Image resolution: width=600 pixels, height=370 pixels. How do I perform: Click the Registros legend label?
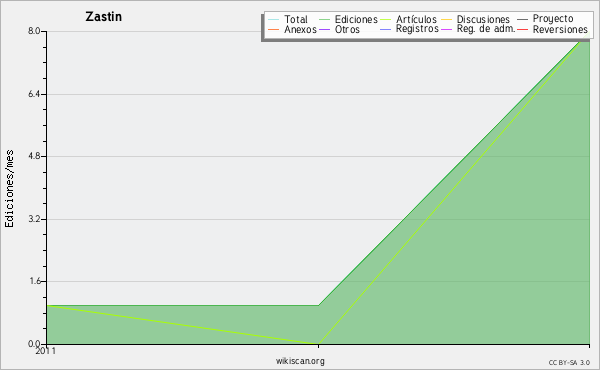(417, 29)
